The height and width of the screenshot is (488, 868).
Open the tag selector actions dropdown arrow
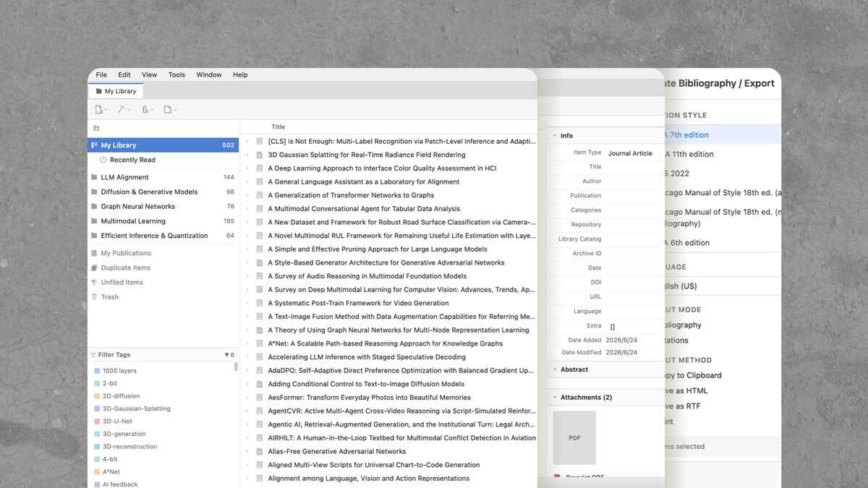click(226, 355)
